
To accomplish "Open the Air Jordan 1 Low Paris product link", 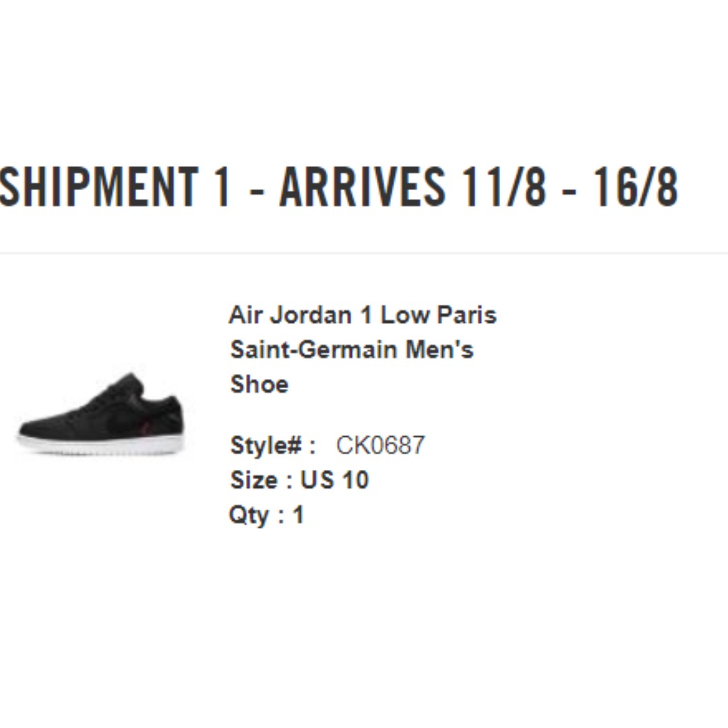I will click(x=363, y=315).
